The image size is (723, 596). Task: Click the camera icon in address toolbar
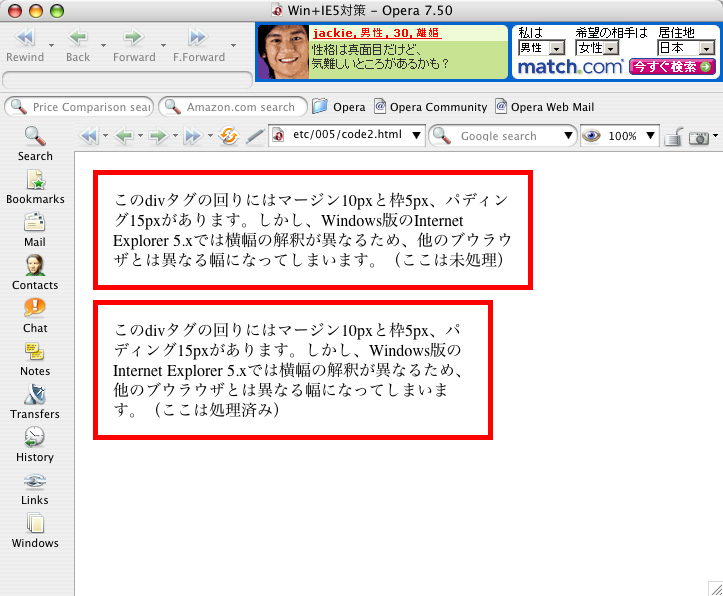(698, 137)
